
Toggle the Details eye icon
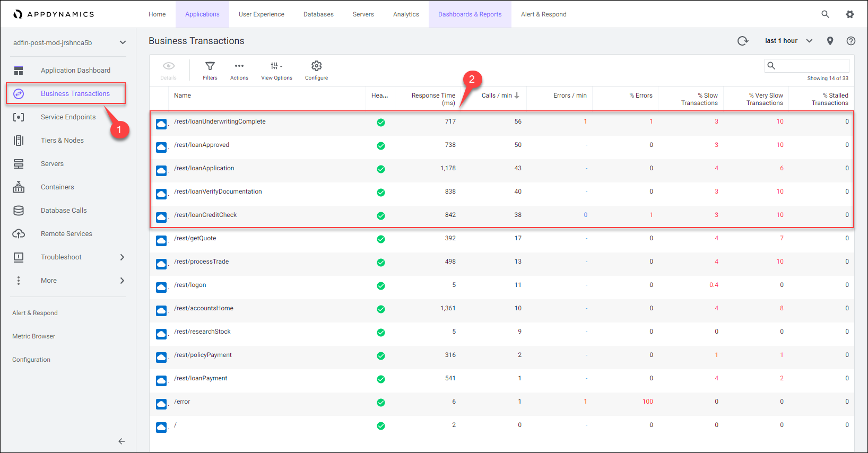169,66
